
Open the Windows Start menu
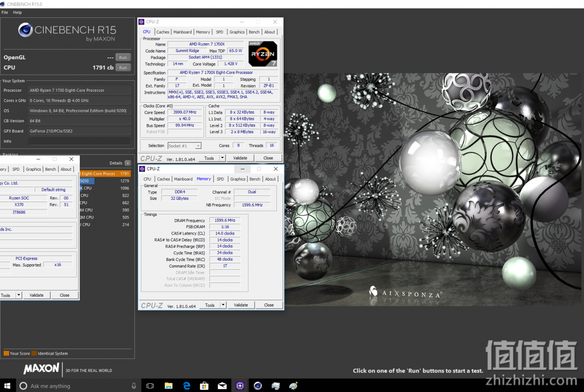pyautogui.click(x=8, y=386)
